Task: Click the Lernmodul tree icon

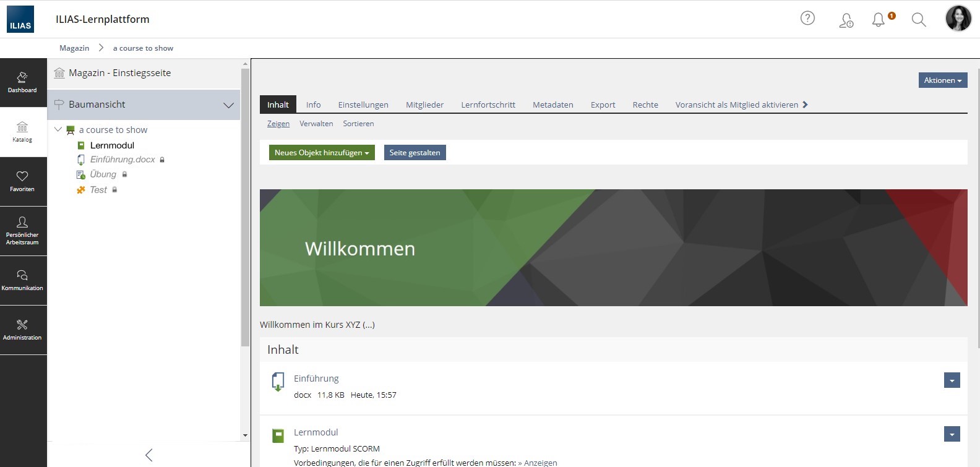Action: pos(81,145)
